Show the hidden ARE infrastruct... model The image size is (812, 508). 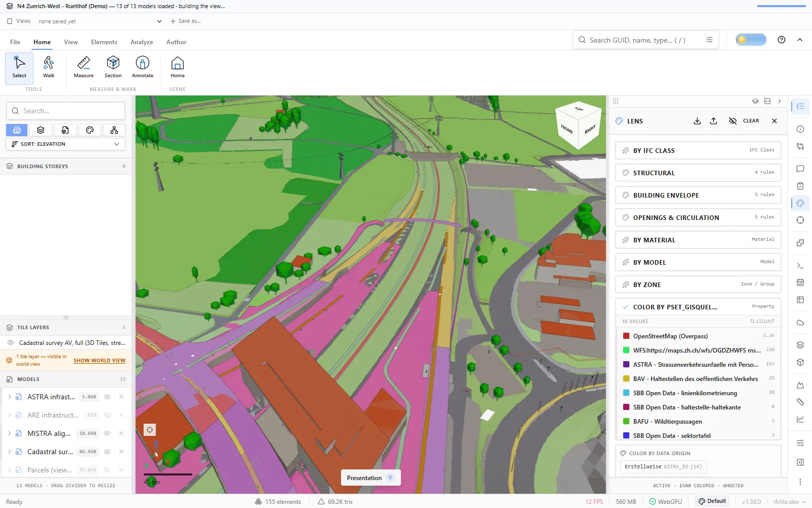pyautogui.click(x=107, y=415)
